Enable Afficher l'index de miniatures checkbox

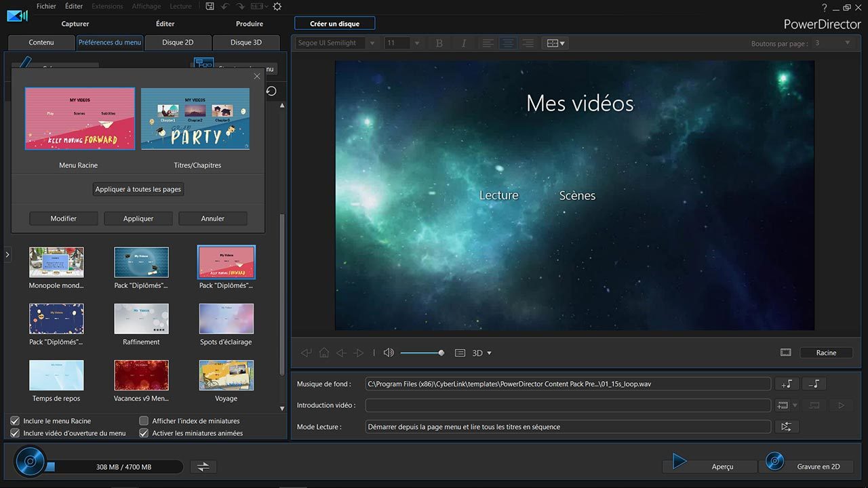pyautogui.click(x=144, y=421)
